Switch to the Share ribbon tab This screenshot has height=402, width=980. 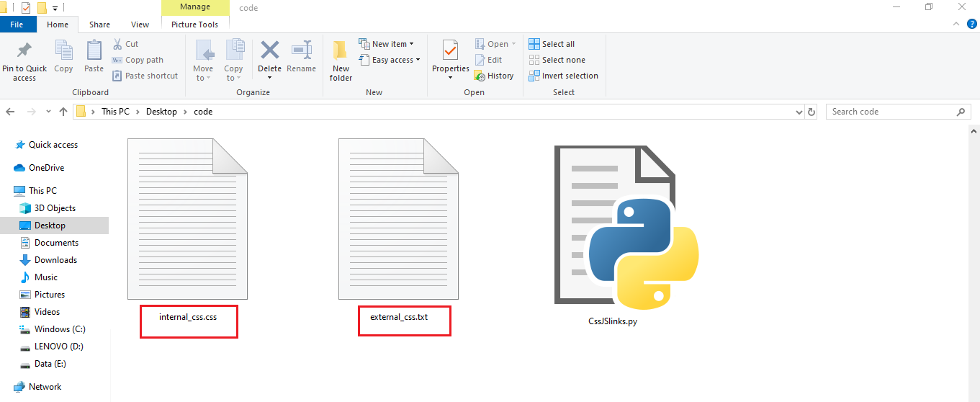tap(99, 24)
